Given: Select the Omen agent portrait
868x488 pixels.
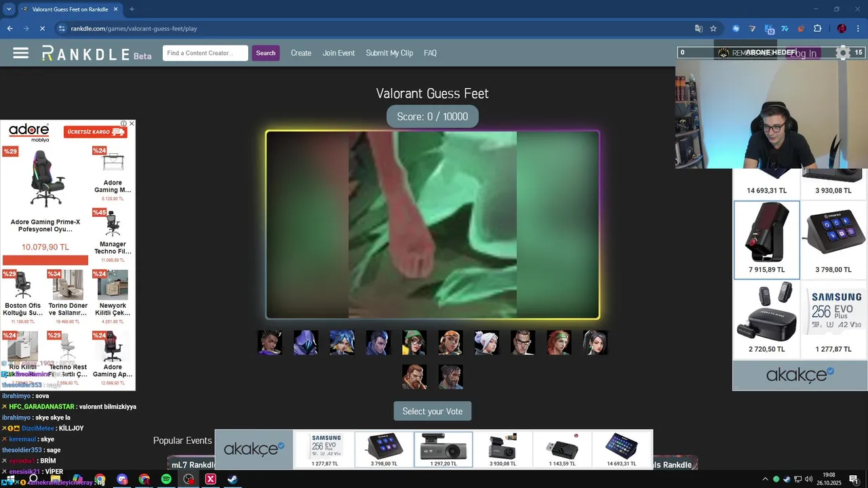Looking at the screenshot, I should (x=306, y=342).
